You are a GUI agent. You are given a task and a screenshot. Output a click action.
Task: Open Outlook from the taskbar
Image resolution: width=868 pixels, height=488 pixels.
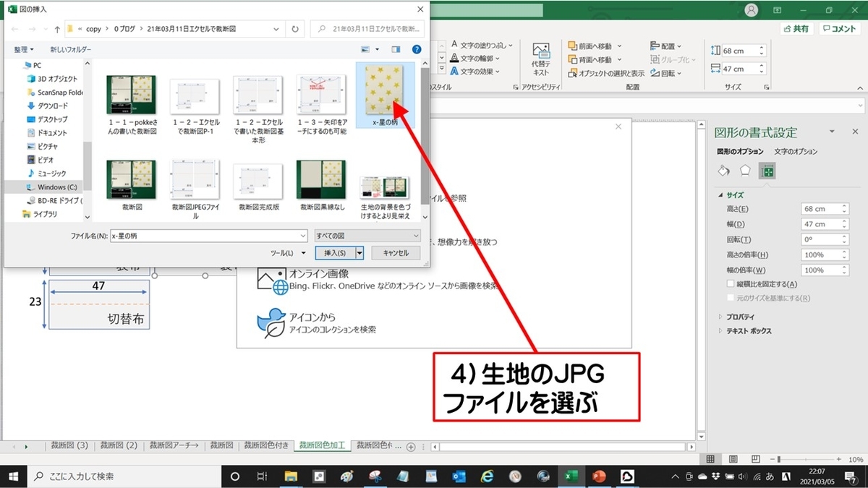[459, 476]
